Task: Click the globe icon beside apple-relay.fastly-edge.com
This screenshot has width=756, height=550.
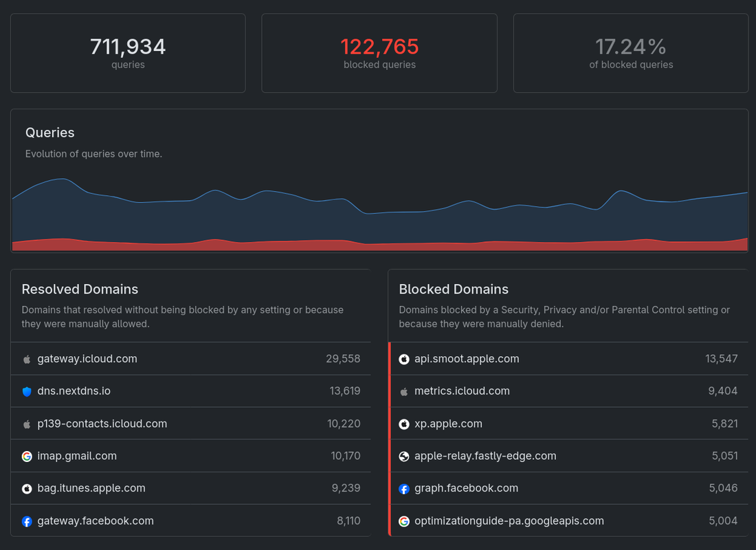Action: (404, 456)
